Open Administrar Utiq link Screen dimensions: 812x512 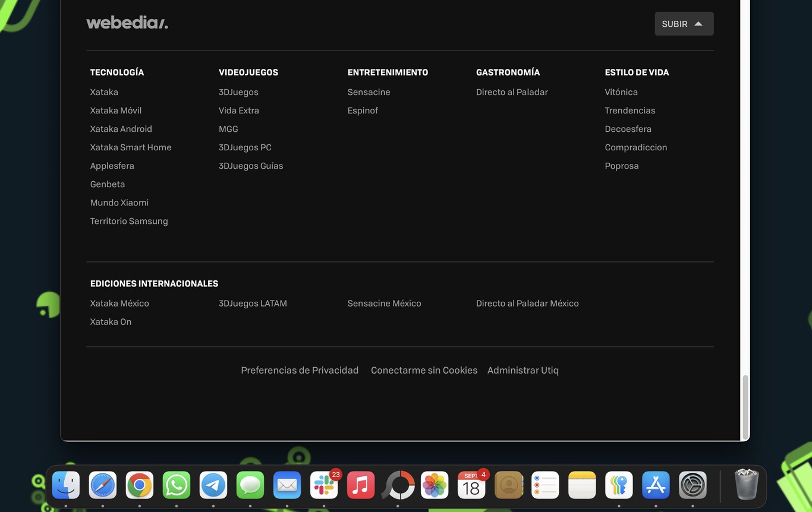(523, 370)
